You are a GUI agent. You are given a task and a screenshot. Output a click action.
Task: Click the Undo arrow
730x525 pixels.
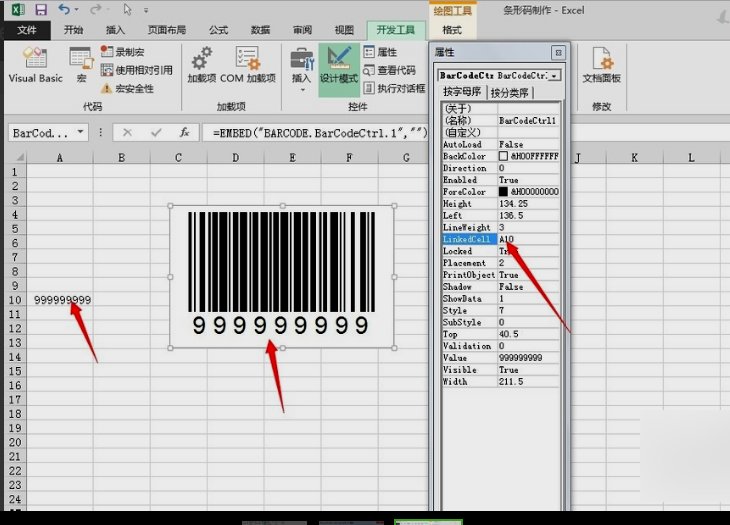(x=64, y=9)
